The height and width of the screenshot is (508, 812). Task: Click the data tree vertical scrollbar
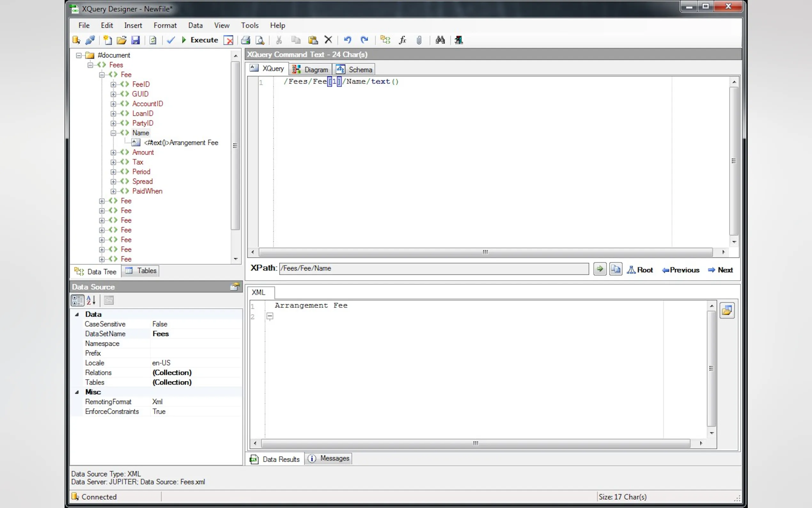pos(235,146)
